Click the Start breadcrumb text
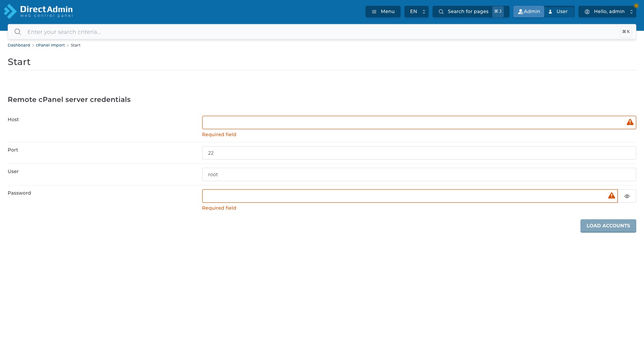Screen dimensions: 644x362 coord(75,45)
